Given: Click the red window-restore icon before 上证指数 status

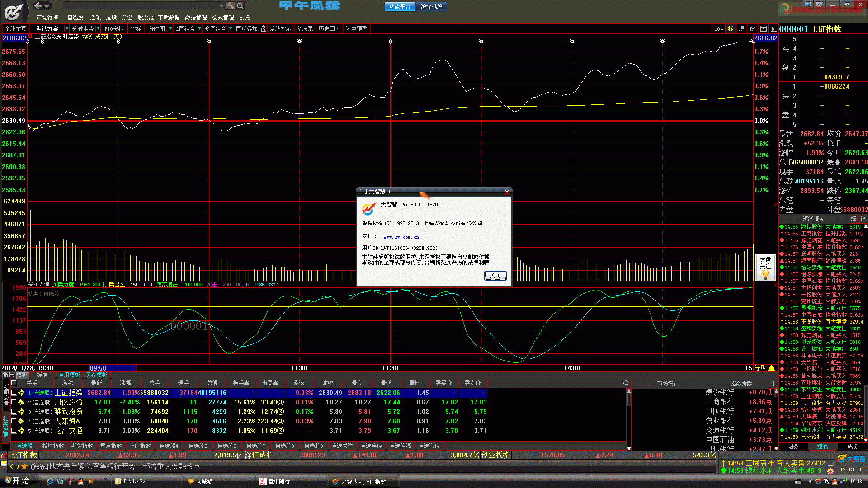Looking at the screenshot, I should 4,455.
